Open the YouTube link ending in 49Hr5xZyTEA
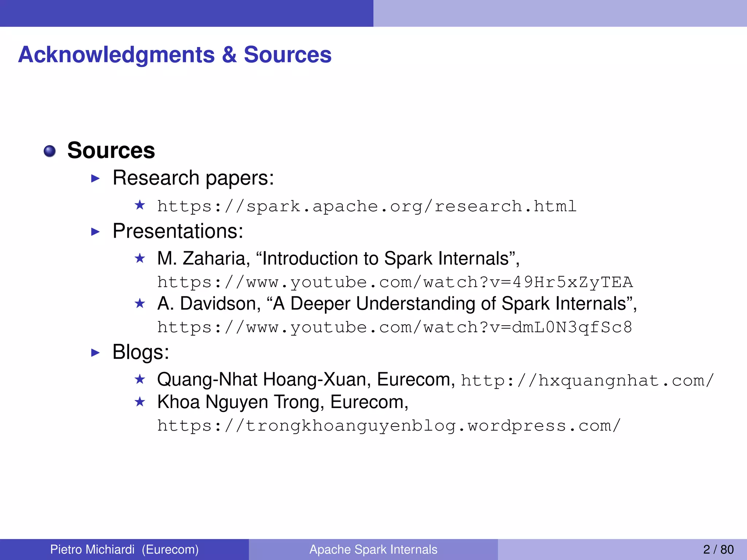747x560 pixels. 395,283
